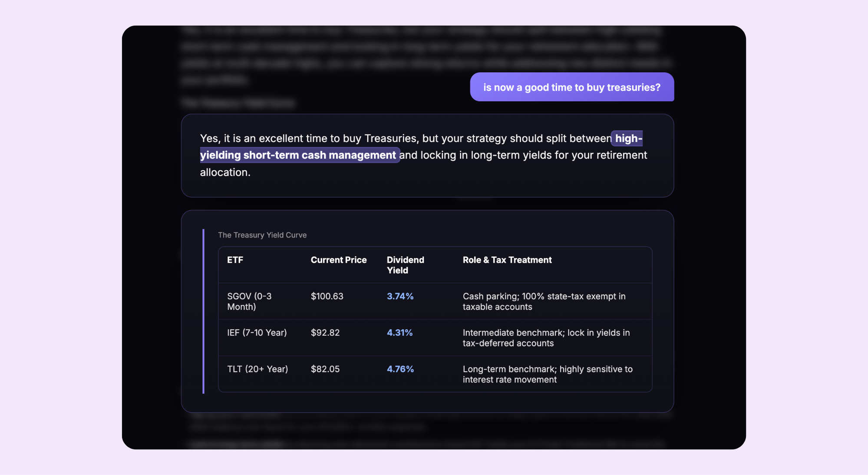Click the highlighted 'high-yielding short-term cash management' phrase
This screenshot has width=868, height=475.
(421, 147)
